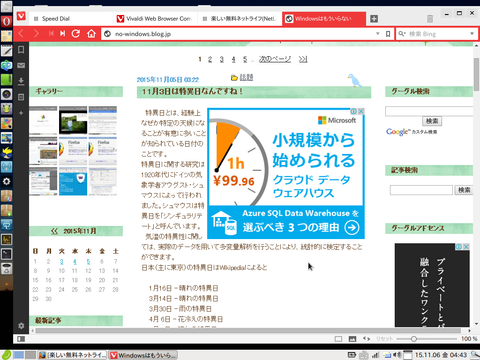Click the Rewind navigation button

point(51,34)
